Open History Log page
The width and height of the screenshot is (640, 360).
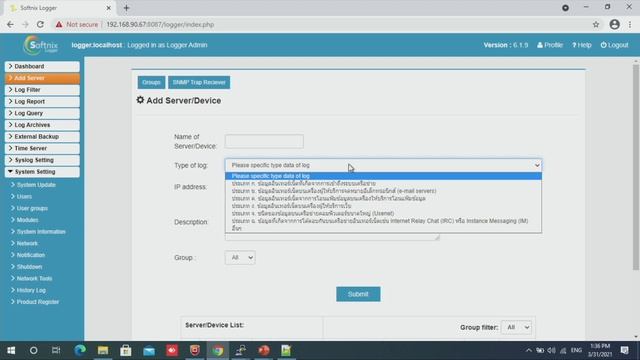coord(31,290)
